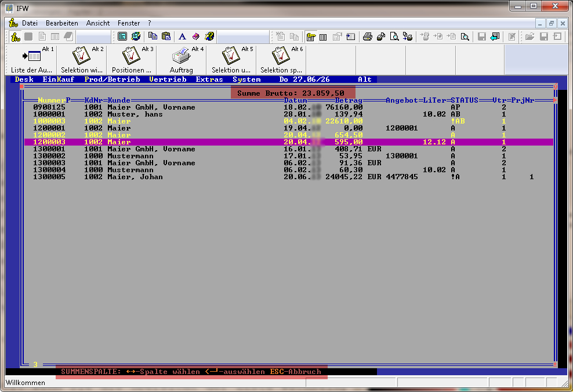573x392 pixels.
Task: Click the print preview magnifier icon
Action: 394,37
